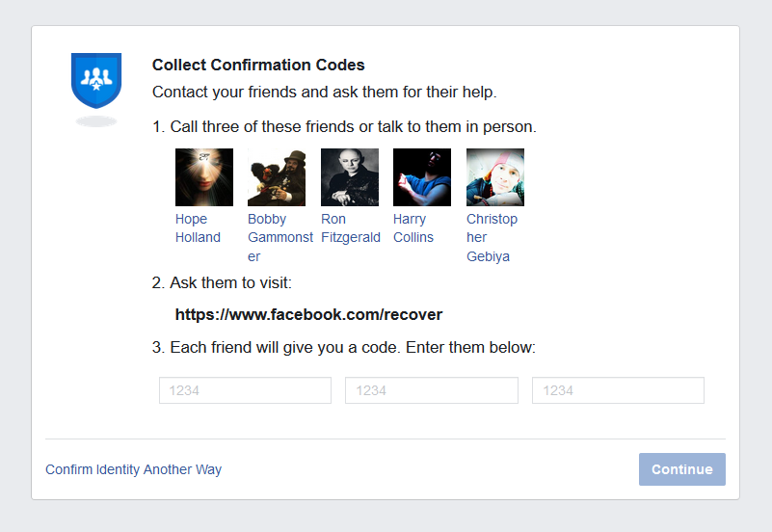Click the 'Call three of these friends' instruction
The height and width of the screenshot is (532, 772).
(x=344, y=127)
